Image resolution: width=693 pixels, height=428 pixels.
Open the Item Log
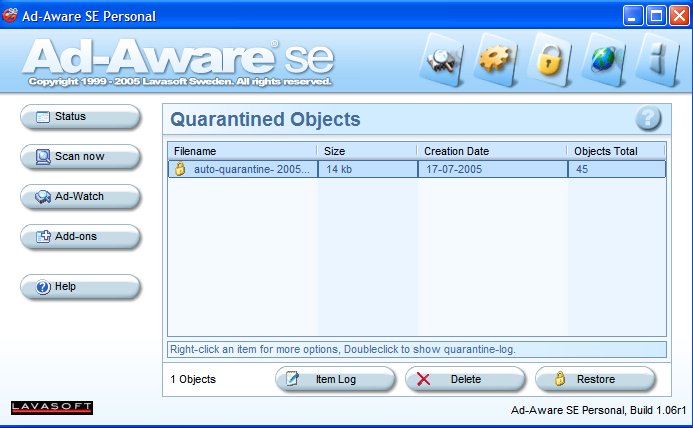pos(335,379)
